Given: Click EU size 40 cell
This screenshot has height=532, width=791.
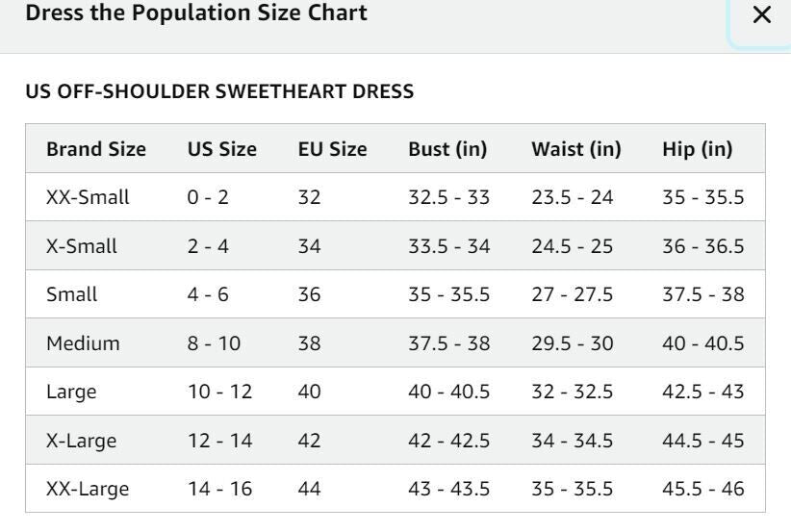Looking at the screenshot, I should point(309,392).
